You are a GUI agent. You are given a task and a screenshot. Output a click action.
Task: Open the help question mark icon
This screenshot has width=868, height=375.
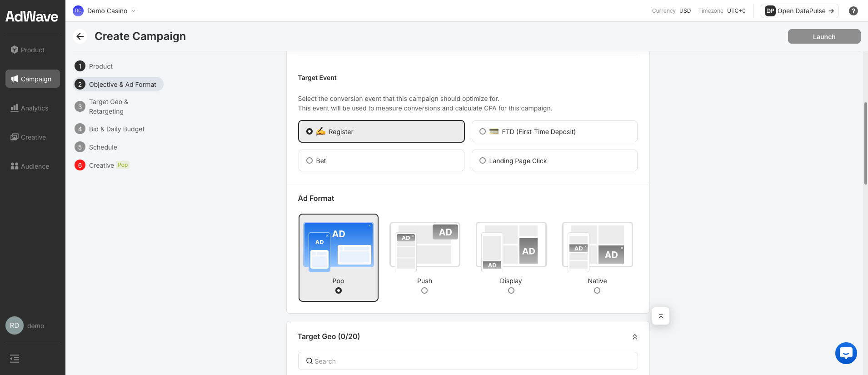pos(853,11)
